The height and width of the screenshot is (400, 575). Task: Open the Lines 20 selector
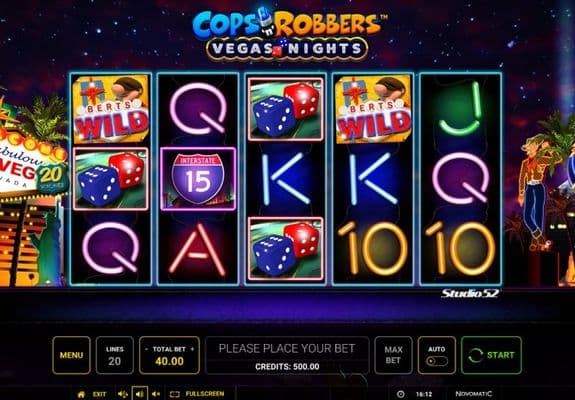click(114, 355)
